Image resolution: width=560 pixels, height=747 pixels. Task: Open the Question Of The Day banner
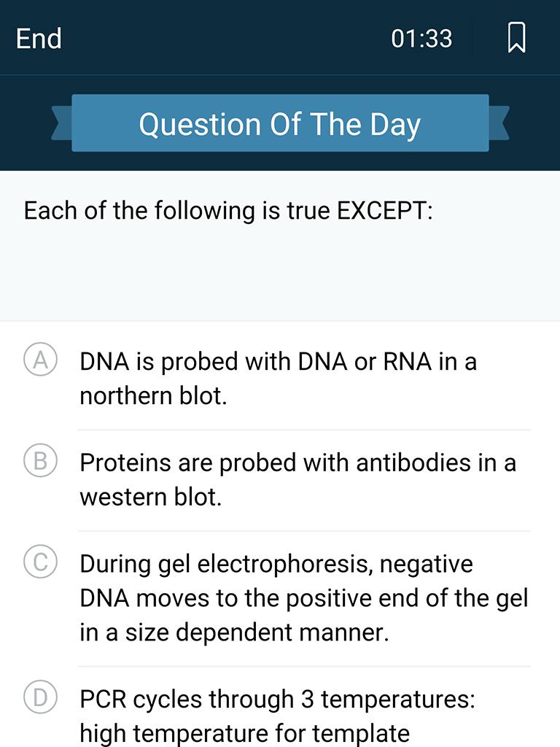tap(280, 123)
